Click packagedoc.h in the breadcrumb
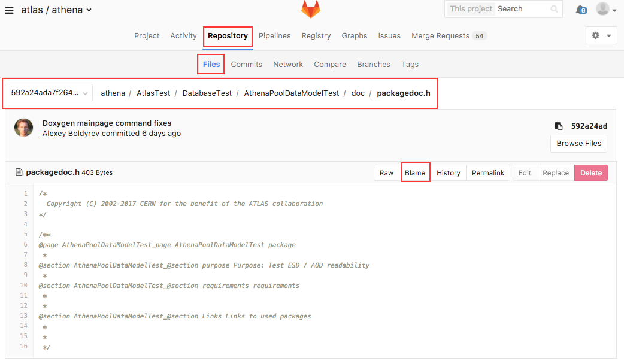This screenshot has width=624, height=364. coord(404,93)
